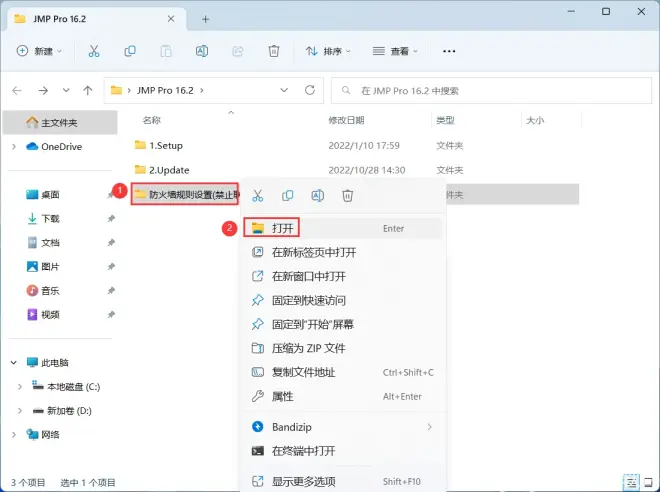The width and height of the screenshot is (660, 492).
Task: Choose 固定到"开始"屏幕
Action: (x=343, y=324)
